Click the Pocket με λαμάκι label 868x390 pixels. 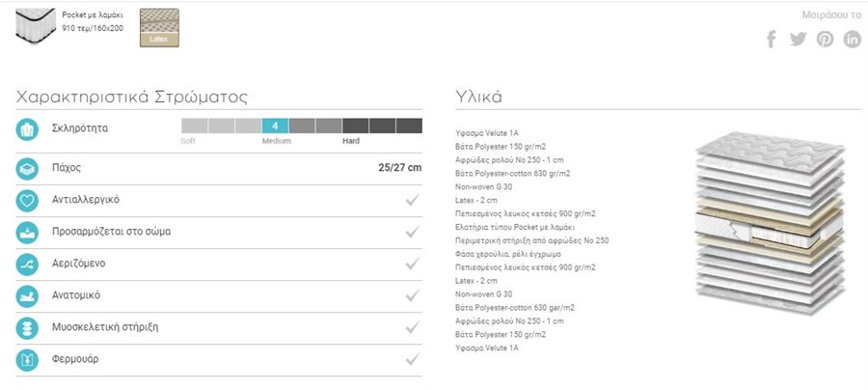[x=93, y=14]
